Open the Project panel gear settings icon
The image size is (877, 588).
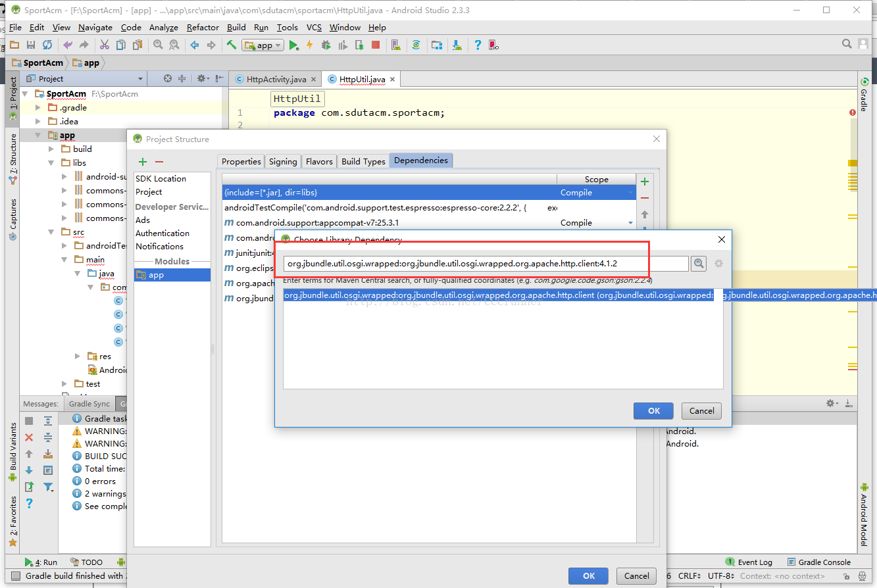203,78
